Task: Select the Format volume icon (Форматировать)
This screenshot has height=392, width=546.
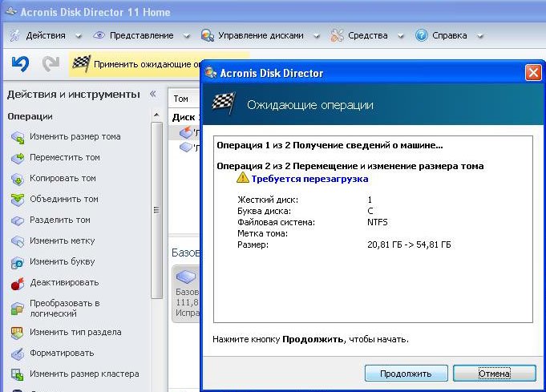Action: (18, 354)
